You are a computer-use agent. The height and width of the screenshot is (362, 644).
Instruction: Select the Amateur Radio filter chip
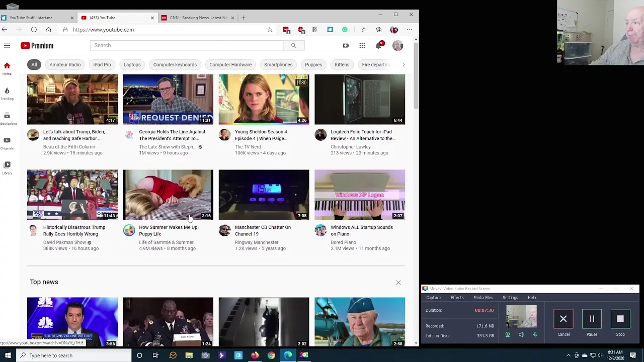[x=65, y=65]
